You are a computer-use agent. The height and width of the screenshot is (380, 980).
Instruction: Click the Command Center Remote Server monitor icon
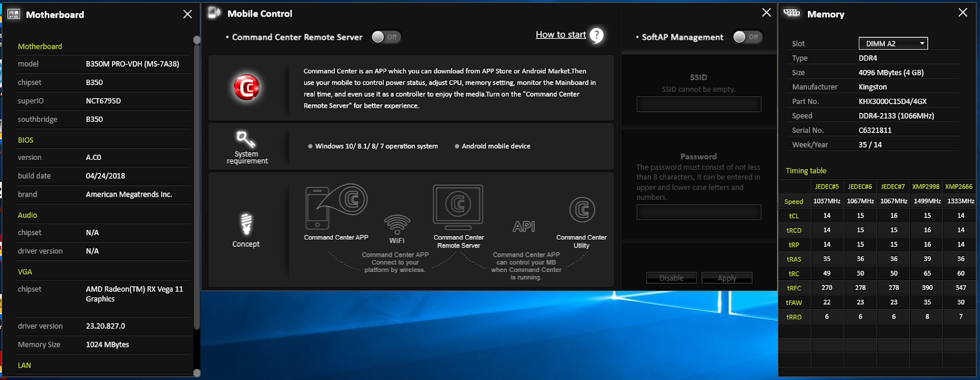(458, 207)
